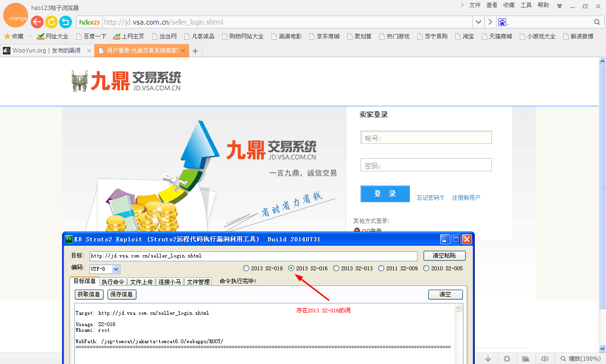Click the blue undo-close restore icon
The image size is (606, 364).
tap(65, 22)
